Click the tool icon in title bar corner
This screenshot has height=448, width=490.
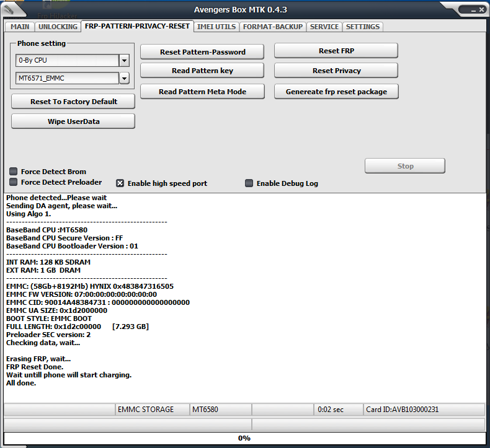coord(9,11)
